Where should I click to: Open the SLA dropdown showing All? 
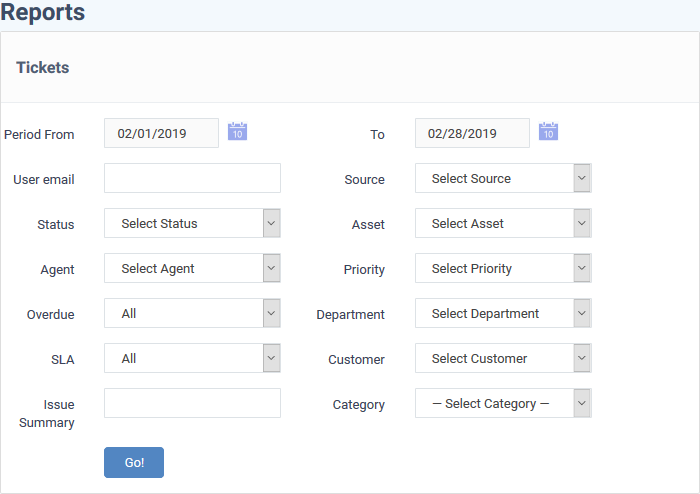point(192,358)
